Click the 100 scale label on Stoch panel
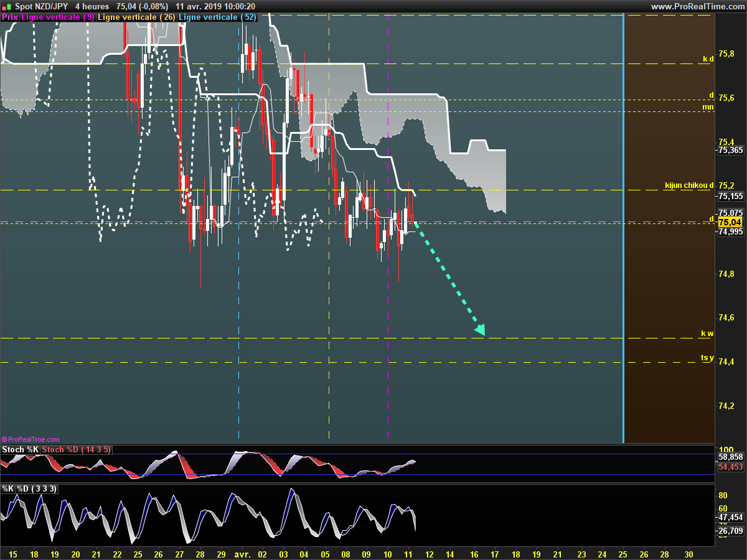 [725, 449]
